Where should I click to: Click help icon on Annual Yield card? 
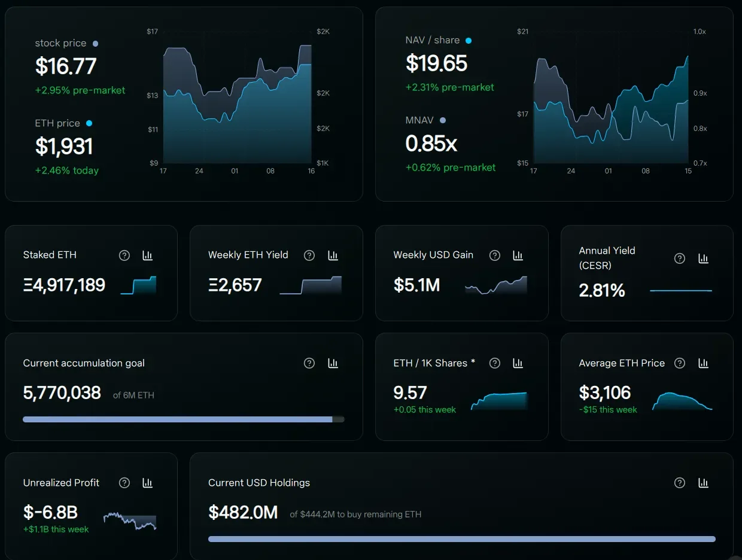(680, 258)
